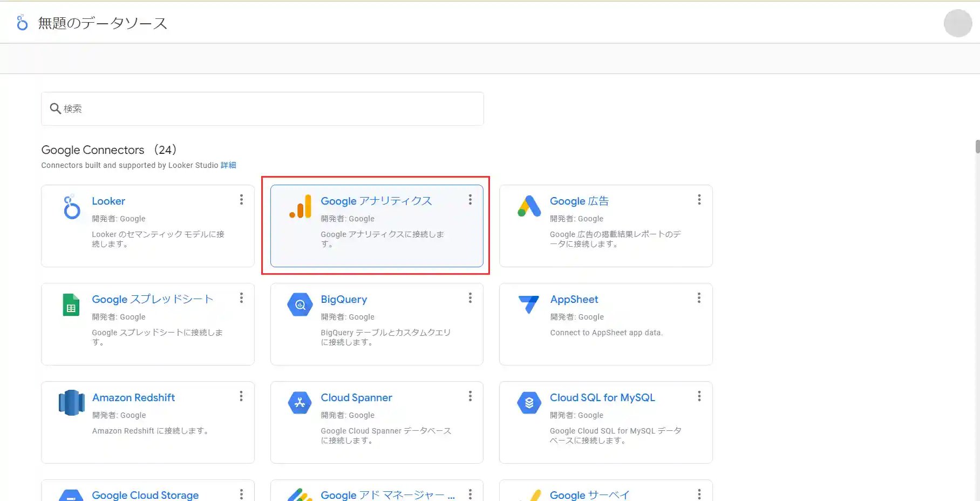This screenshot has height=501, width=980.
Task: Click 'Connect to AppSheet app data.' description
Action: coord(606,333)
